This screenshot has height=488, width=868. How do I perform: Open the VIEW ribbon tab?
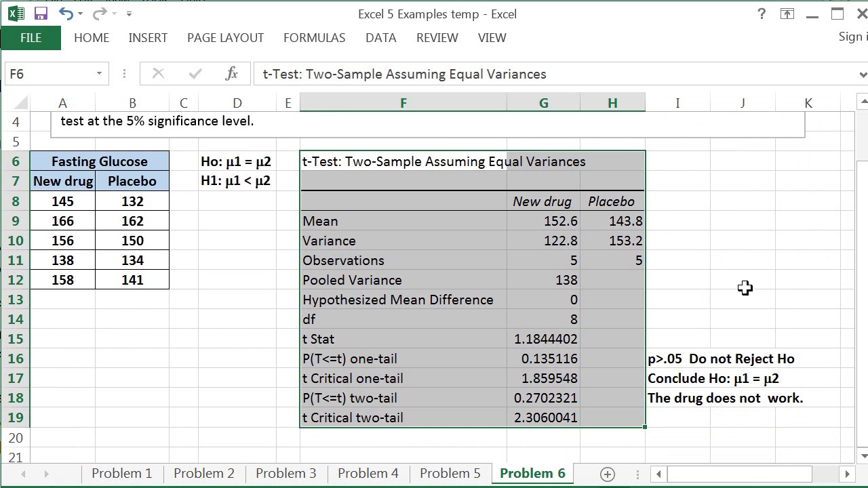492,38
